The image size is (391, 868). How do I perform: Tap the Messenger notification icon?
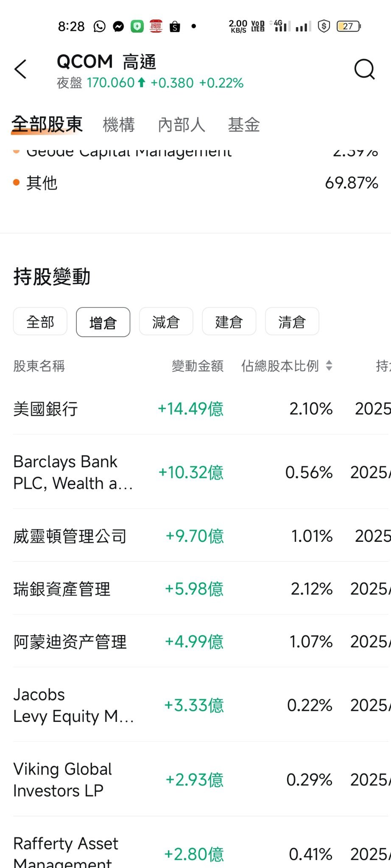pyautogui.click(x=118, y=27)
